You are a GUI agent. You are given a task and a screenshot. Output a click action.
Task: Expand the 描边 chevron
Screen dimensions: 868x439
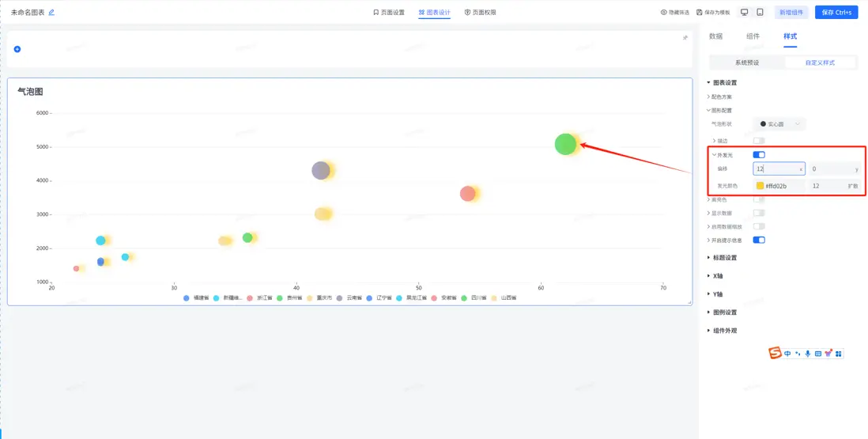coord(714,141)
